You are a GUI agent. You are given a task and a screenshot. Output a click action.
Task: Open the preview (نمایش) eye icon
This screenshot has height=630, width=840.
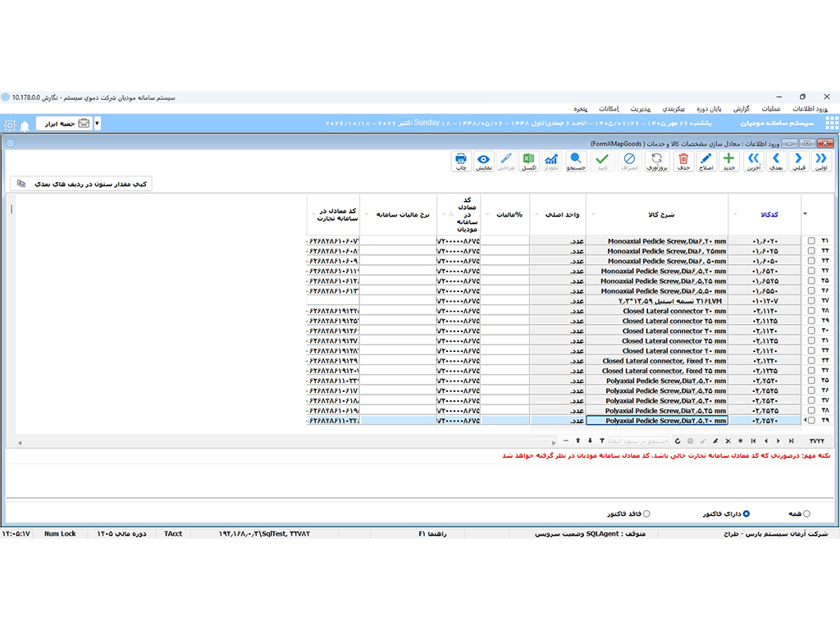click(x=484, y=162)
